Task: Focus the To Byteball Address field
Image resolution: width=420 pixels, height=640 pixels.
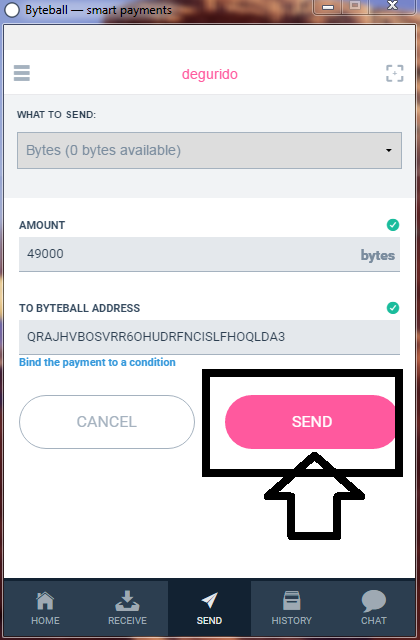Action: click(x=209, y=337)
